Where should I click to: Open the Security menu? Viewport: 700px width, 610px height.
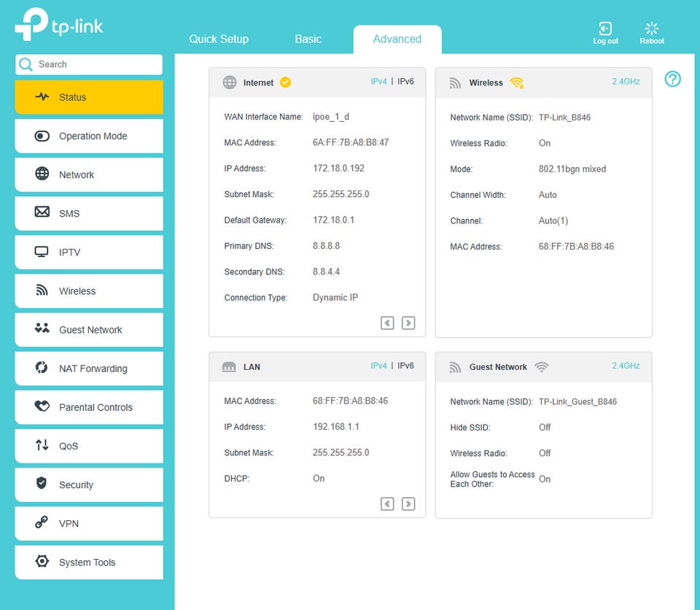[89, 485]
